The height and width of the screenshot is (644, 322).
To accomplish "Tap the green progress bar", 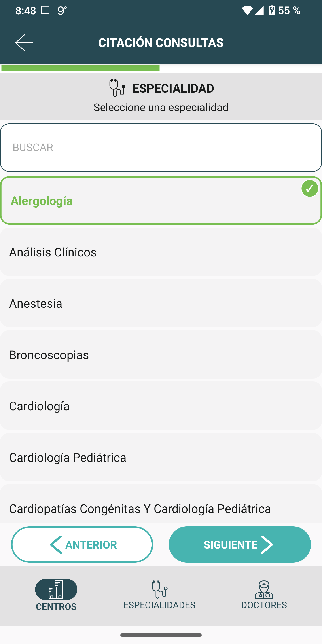I will pyautogui.click(x=80, y=68).
